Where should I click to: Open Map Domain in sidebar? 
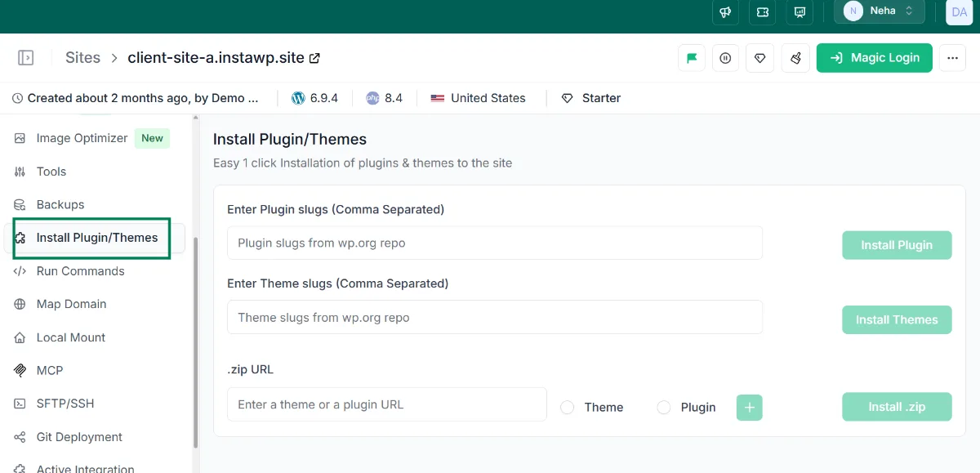click(x=71, y=304)
